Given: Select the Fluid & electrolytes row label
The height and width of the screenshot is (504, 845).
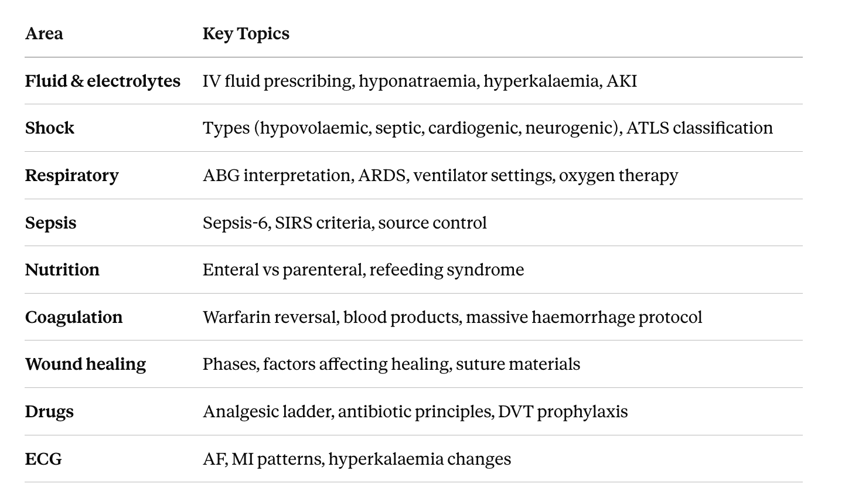Looking at the screenshot, I should click(x=103, y=81).
